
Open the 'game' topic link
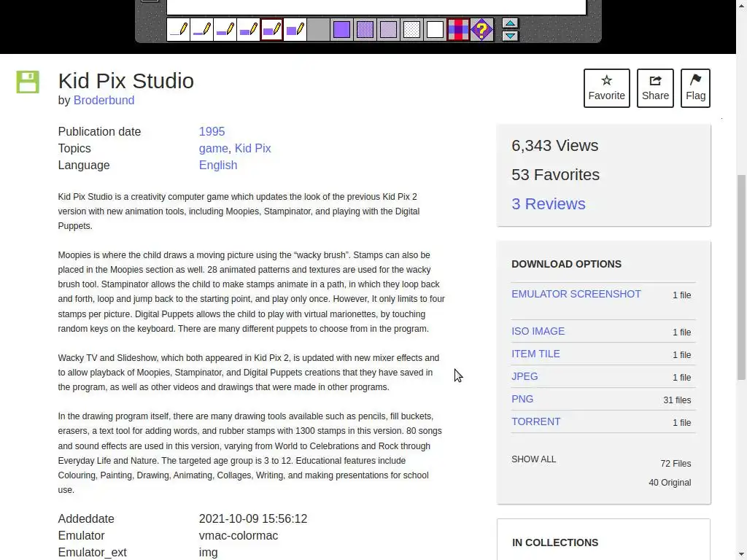point(214,148)
